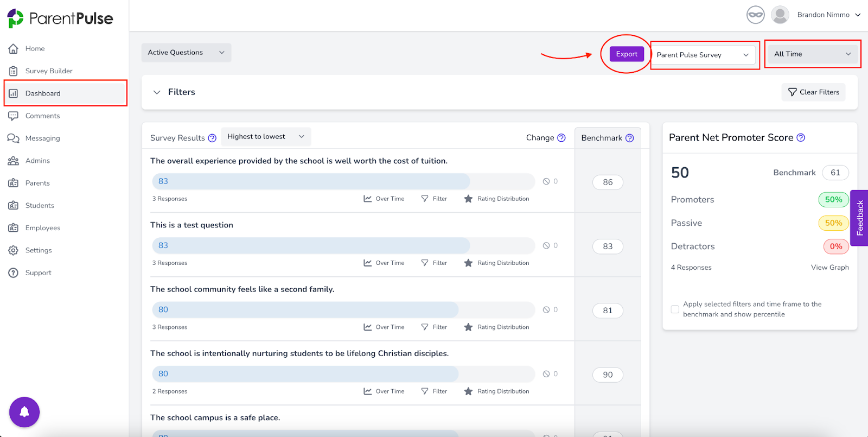This screenshot has width=868, height=437.
Task: Click Filter funnel icon for test question
Action: pos(425,263)
